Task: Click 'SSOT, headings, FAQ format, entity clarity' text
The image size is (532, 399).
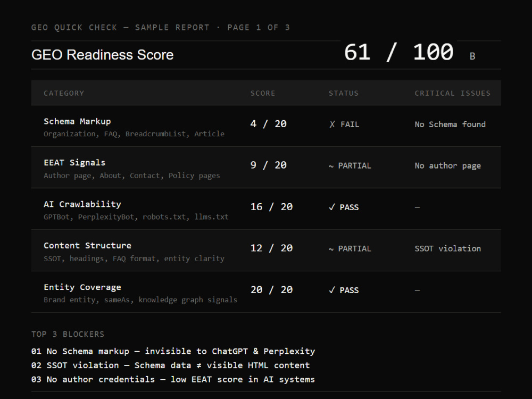Action: coord(134,259)
